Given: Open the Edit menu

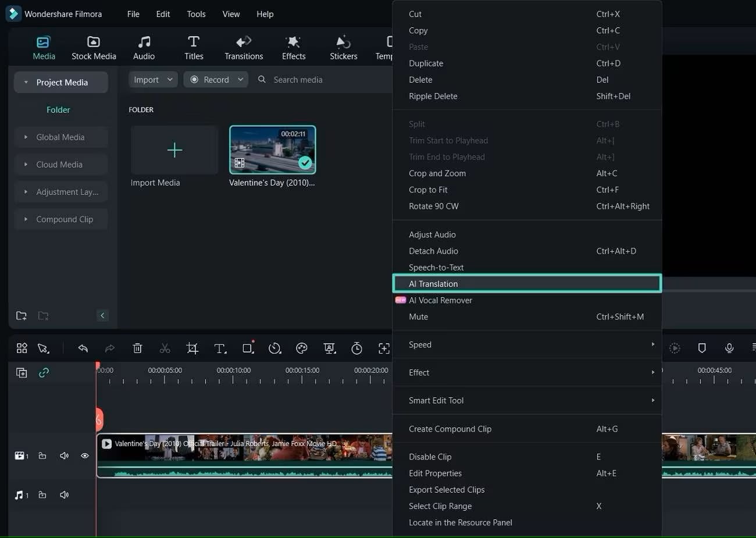Looking at the screenshot, I should click(x=163, y=14).
